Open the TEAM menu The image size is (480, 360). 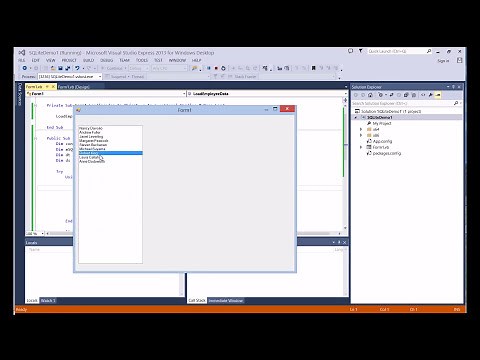124,60
